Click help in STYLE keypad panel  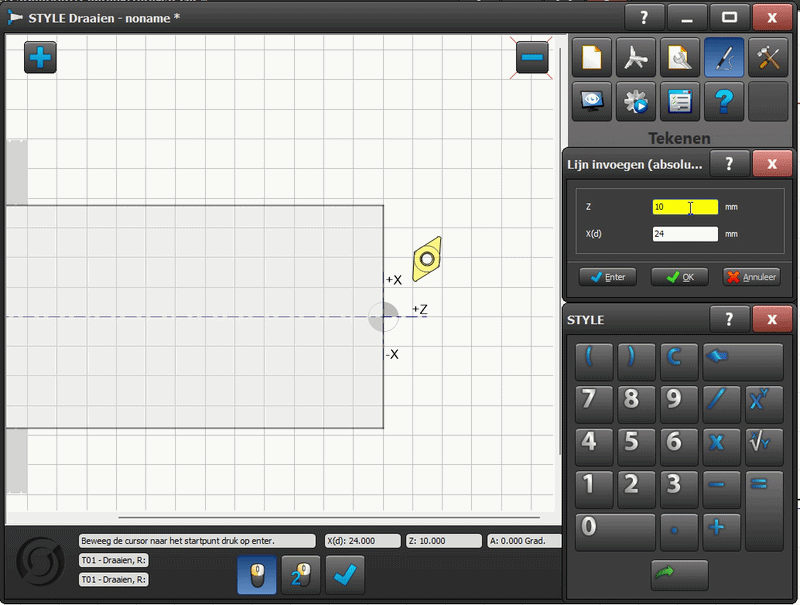pos(729,319)
